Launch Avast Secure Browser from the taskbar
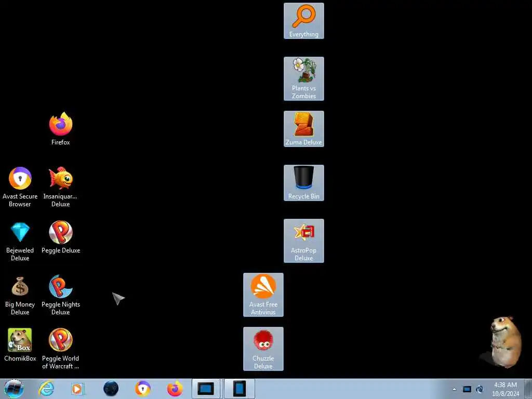This screenshot has height=399, width=532. 143,389
